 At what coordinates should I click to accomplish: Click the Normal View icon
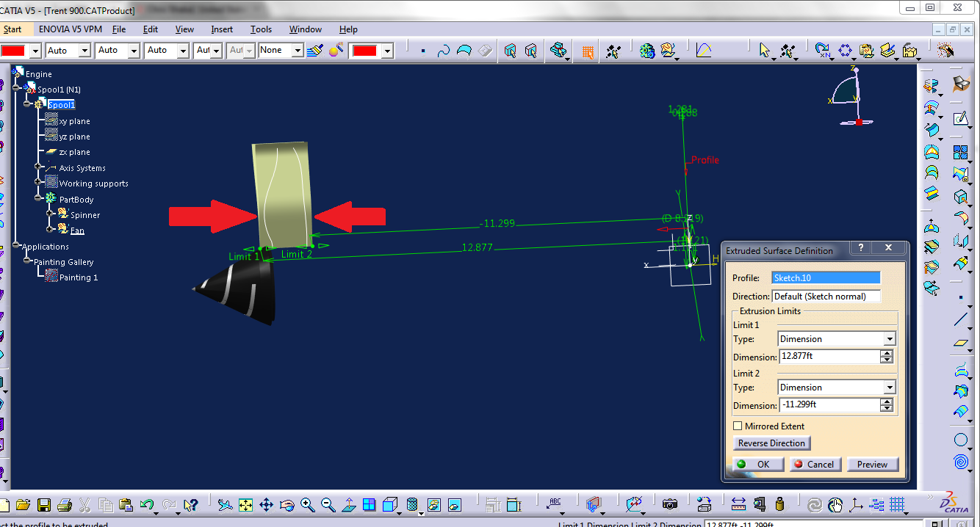tap(348, 505)
